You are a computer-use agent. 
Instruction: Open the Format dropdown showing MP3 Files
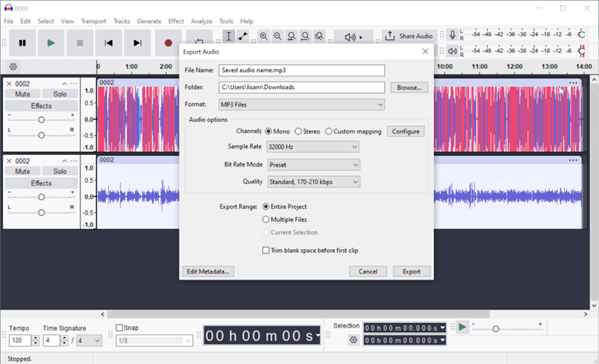pyautogui.click(x=302, y=105)
